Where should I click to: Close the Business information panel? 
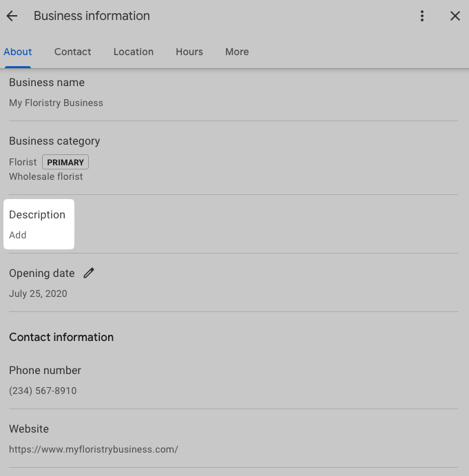pos(455,16)
